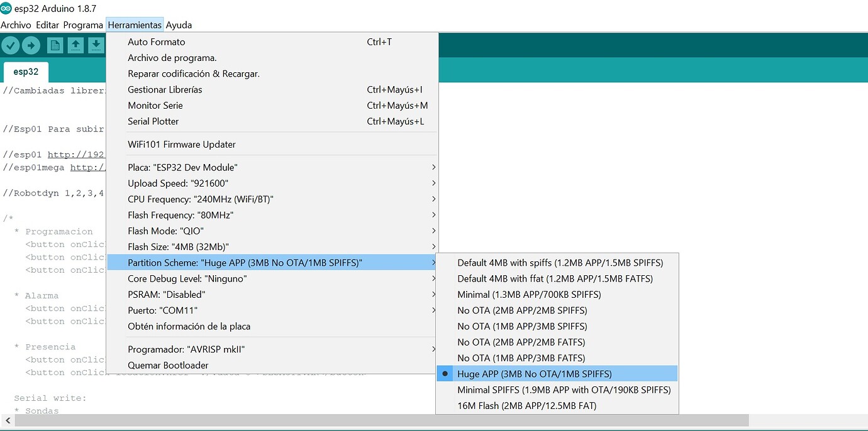Launch the WiFi101 Firmware Updater
Viewport: 868px width, 431px height.
[181, 144]
